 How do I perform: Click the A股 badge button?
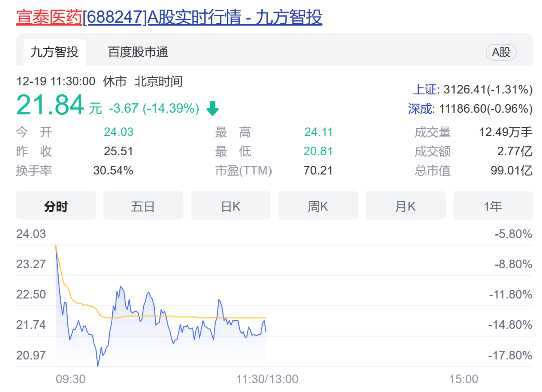501,52
